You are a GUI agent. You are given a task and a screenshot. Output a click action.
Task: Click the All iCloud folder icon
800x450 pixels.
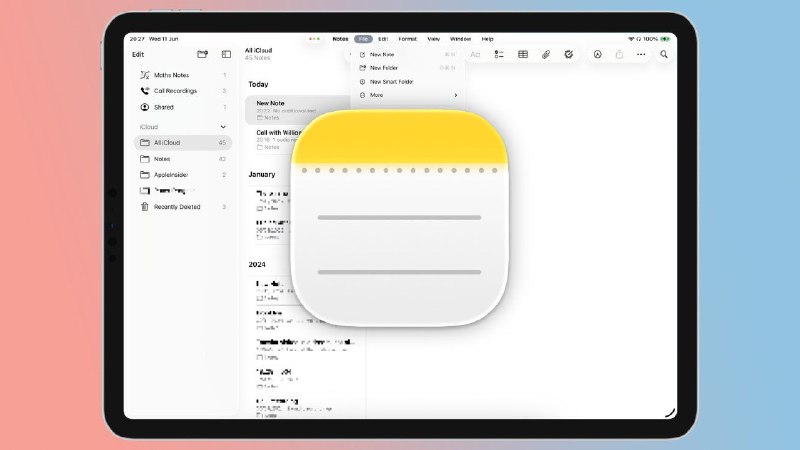pos(145,143)
